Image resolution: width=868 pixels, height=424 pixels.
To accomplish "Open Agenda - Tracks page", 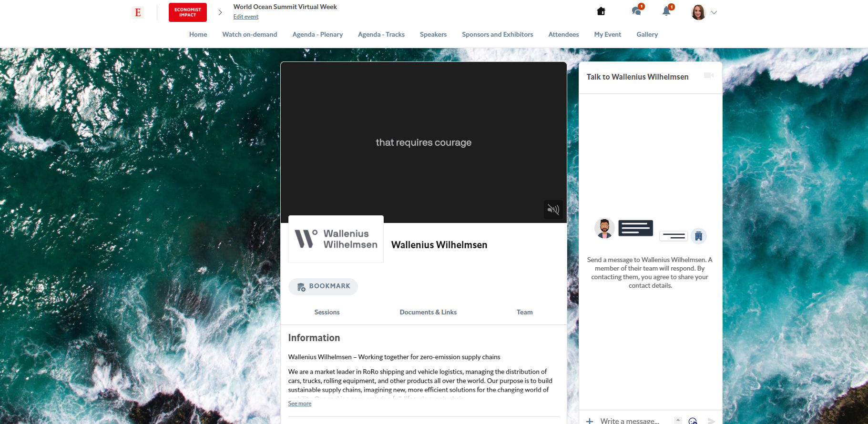I will (381, 34).
